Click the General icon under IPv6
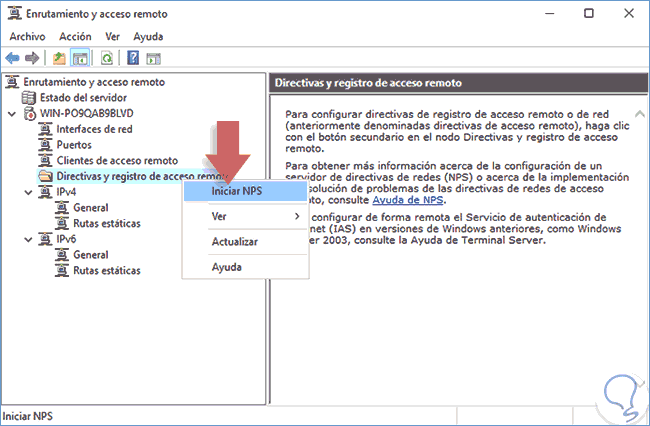 pyautogui.click(x=62, y=255)
